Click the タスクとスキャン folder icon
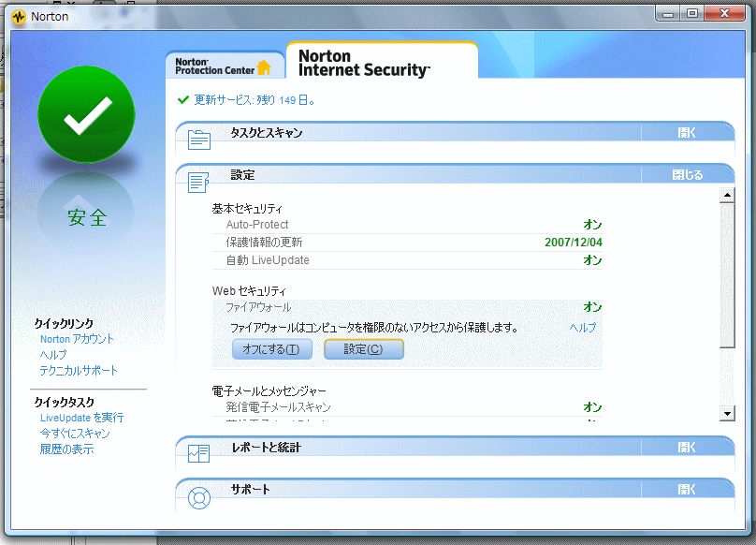The width and height of the screenshot is (756, 545). click(x=199, y=140)
